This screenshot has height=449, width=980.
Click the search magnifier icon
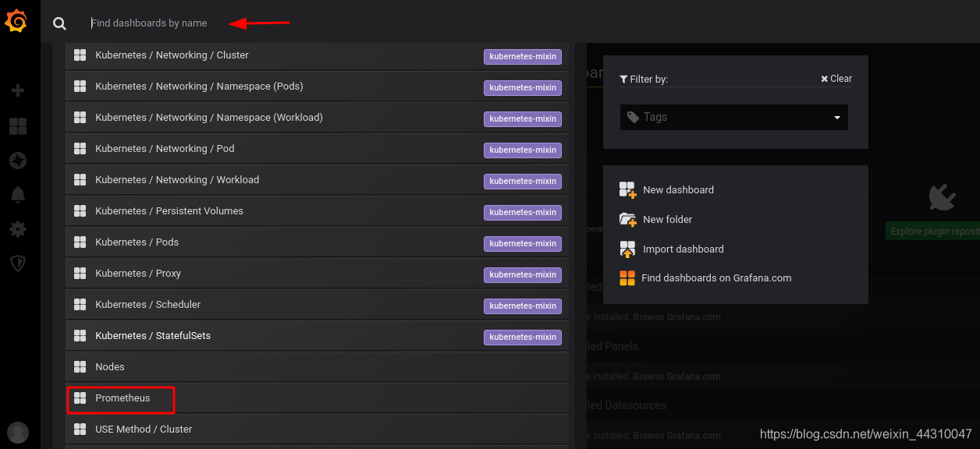[59, 23]
